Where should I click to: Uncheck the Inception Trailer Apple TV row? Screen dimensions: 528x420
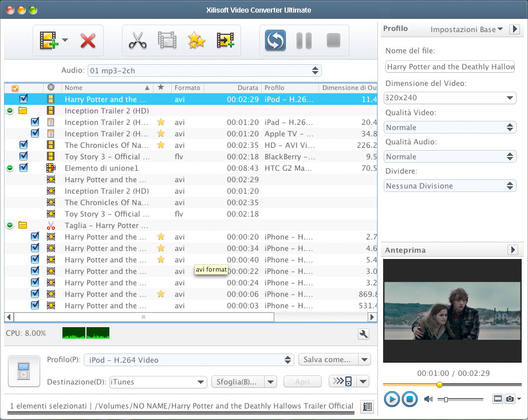[x=35, y=134]
